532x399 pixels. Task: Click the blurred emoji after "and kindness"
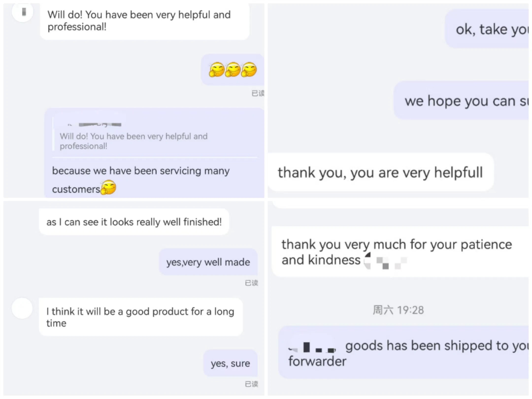pyautogui.click(x=385, y=261)
